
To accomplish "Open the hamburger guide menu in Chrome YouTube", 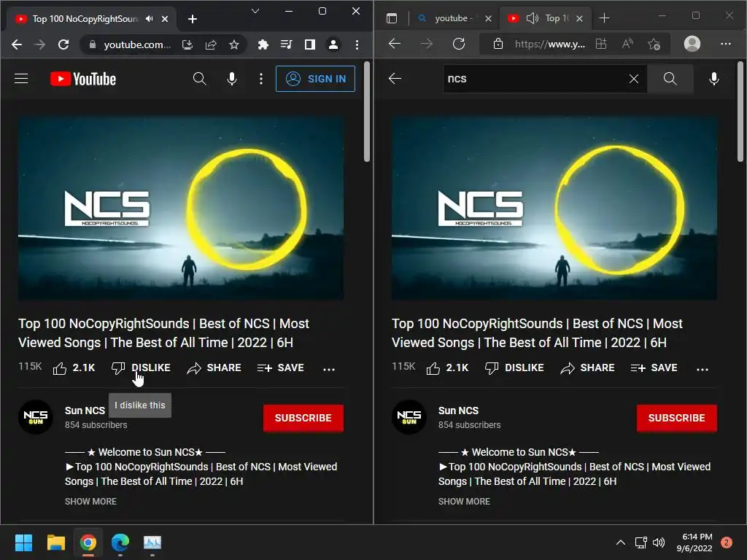I will click(21, 79).
